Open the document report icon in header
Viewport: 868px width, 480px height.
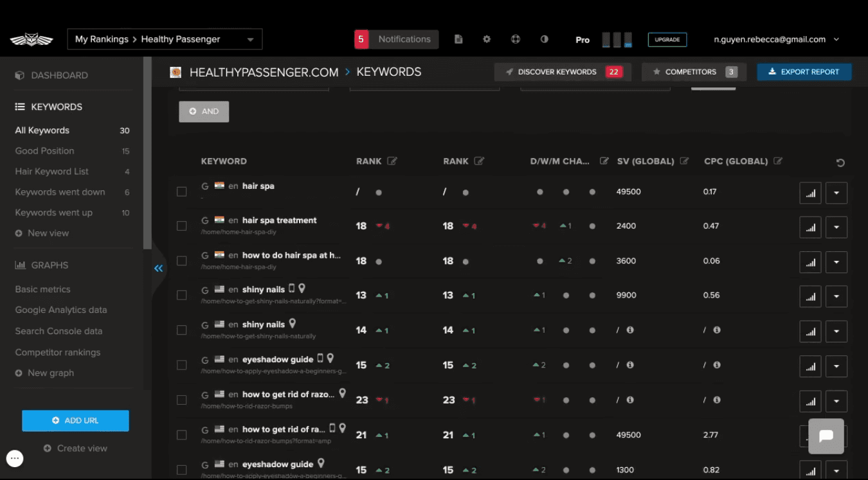coord(458,39)
